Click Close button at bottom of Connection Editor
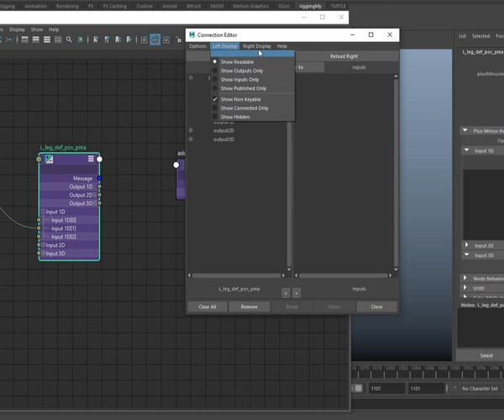 (x=376, y=307)
